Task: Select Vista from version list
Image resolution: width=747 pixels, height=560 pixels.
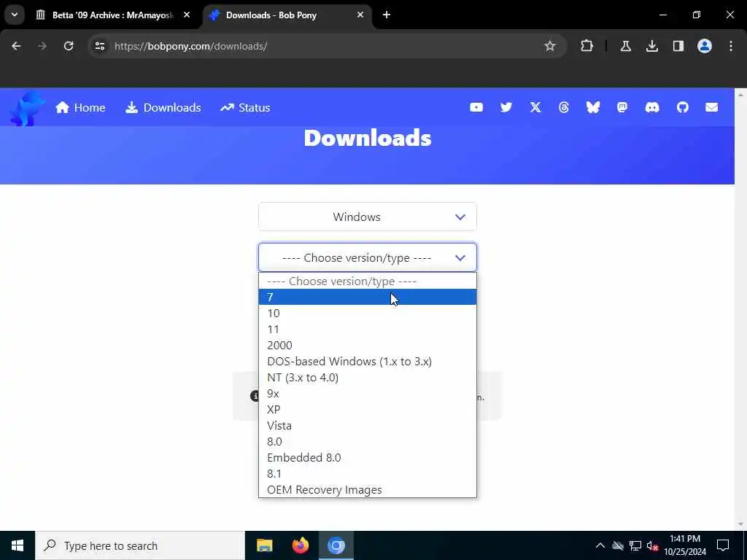Action: point(368,425)
